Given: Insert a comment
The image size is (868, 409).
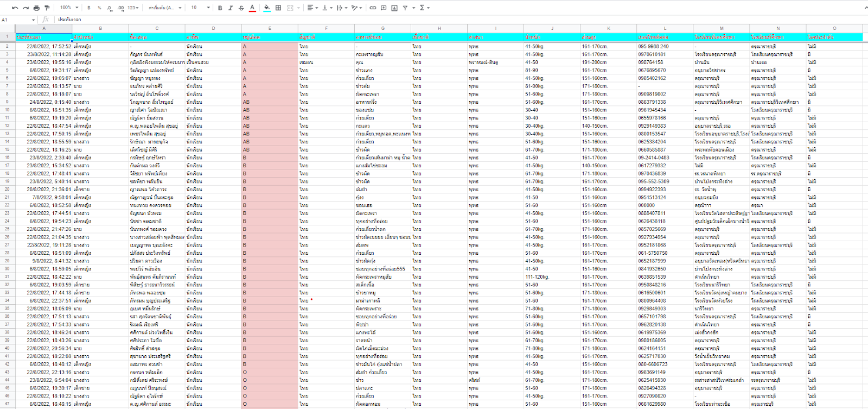Looking at the screenshot, I should point(384,8).
